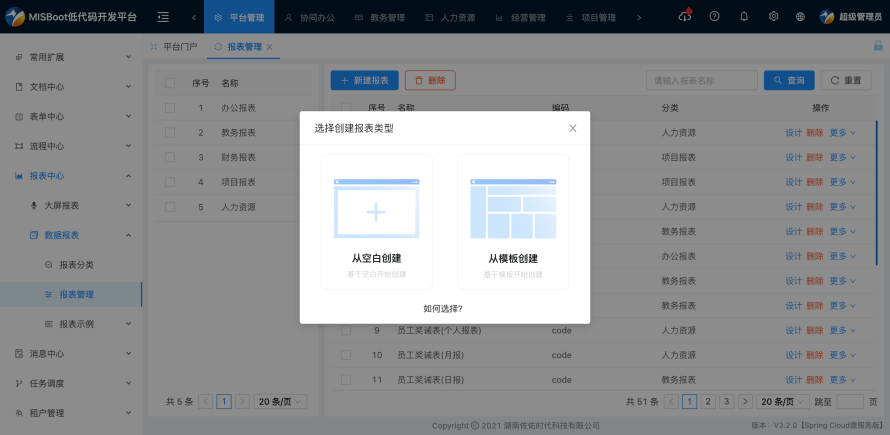Viewport: 890px width, 435px height.
Task: Click the report name search field
Action: pyautogui.click(x=702, y=80)
